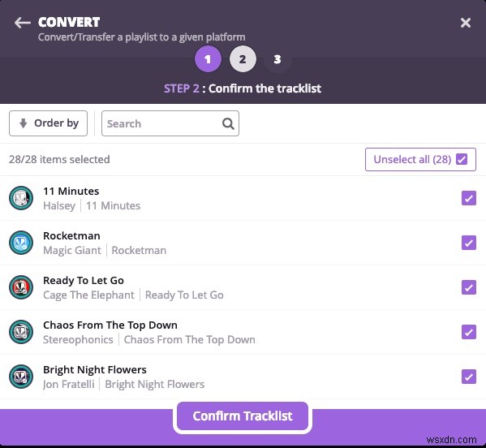This screenshot has height=448, width=486.
Task: Click '28/28 items selected' text
Action: (59, 159)
